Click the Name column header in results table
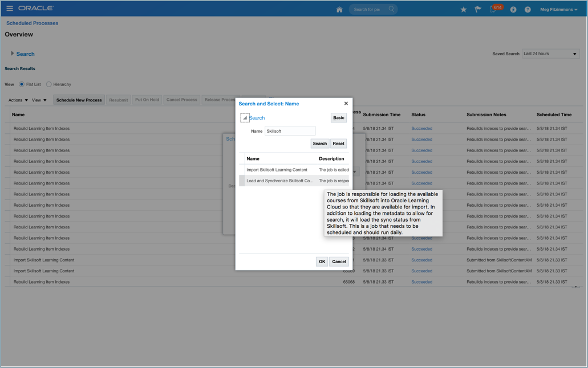Viewport: 588px width, 368px height. click(18, 115)
